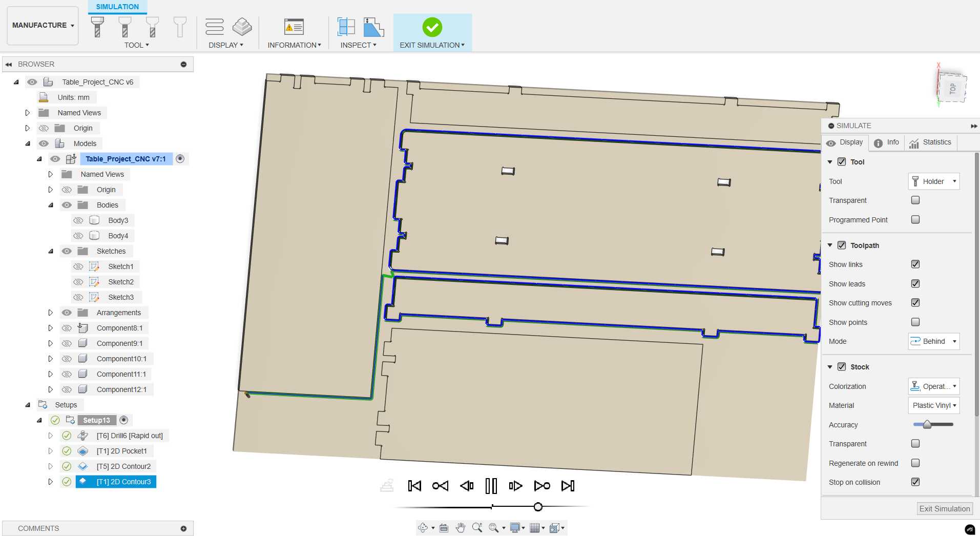The width and height of the screenshot is (980, 536).
Task: Enable the Regenerate on rewind checkbox
Action: [915, 463]
